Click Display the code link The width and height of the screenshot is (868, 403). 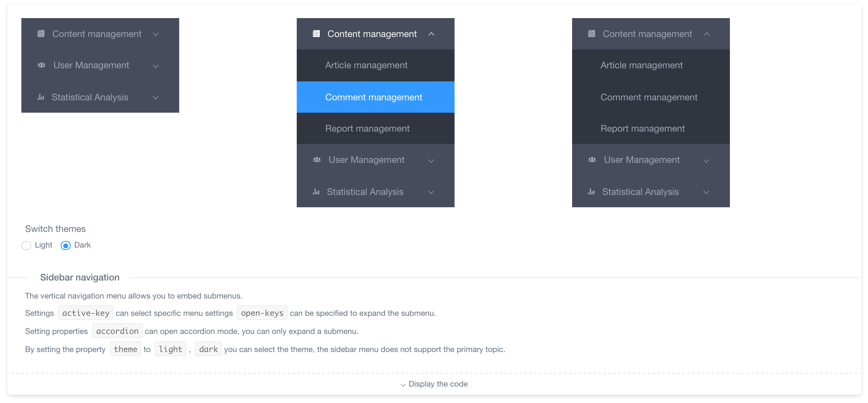[x=434, y=384]
